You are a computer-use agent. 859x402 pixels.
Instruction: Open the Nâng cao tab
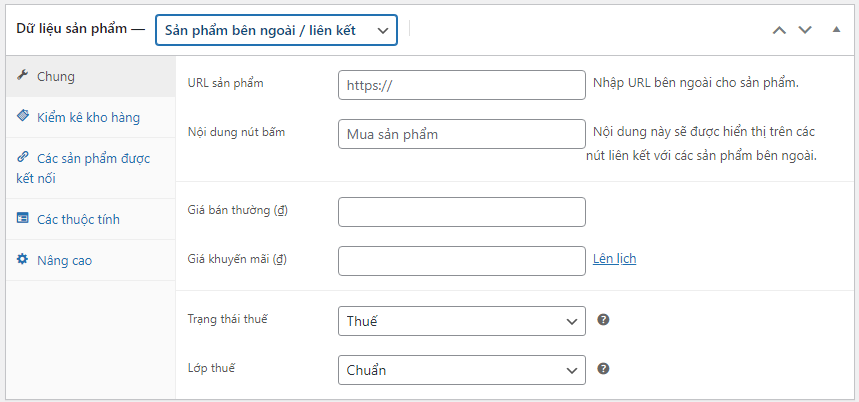(x=64, y=260)
